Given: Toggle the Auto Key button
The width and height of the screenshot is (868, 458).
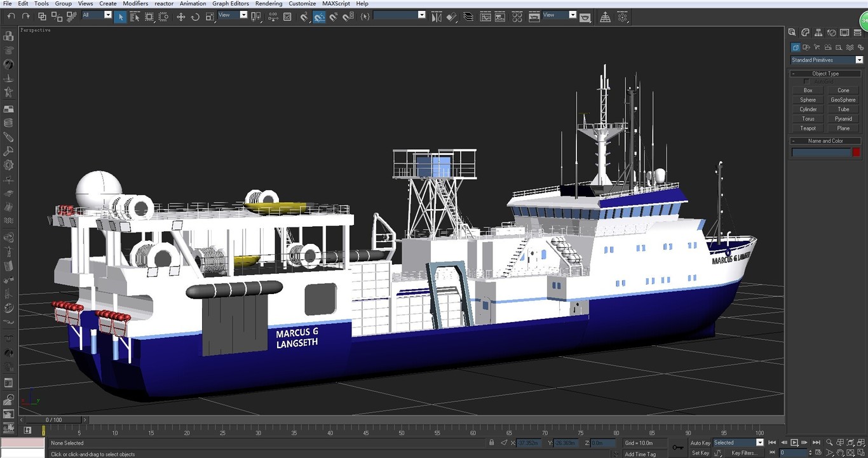Looking at the screenshot, I should pos(700,443).
